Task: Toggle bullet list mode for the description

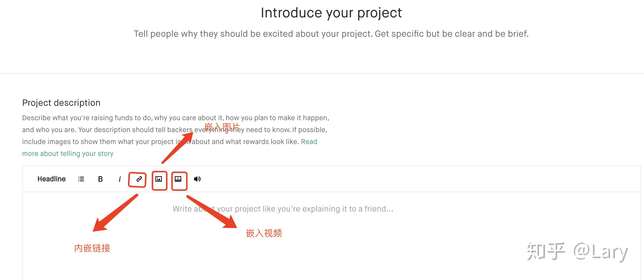Action: coord(80,179)
